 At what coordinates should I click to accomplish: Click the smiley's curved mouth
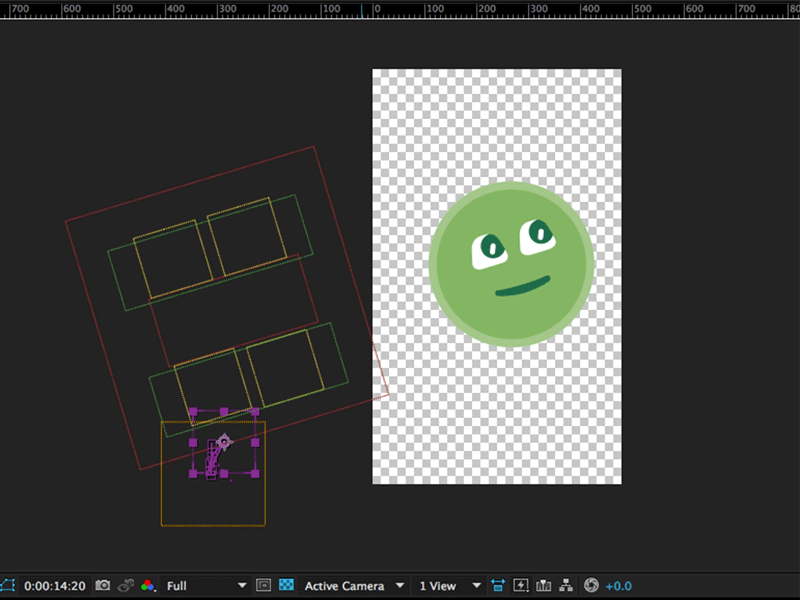tap(522, 288)
